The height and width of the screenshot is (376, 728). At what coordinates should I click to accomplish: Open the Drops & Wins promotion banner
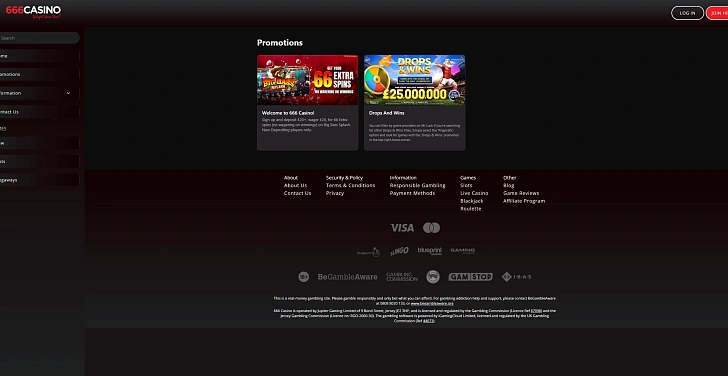415,80
